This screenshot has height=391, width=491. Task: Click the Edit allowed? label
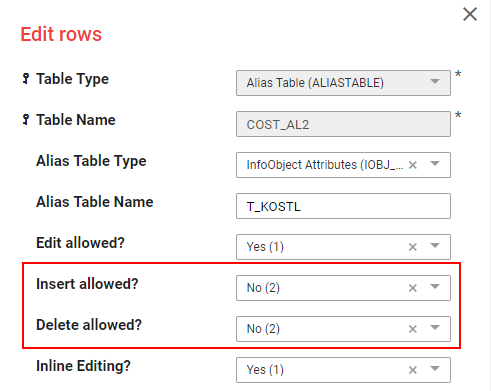[80, 243]
